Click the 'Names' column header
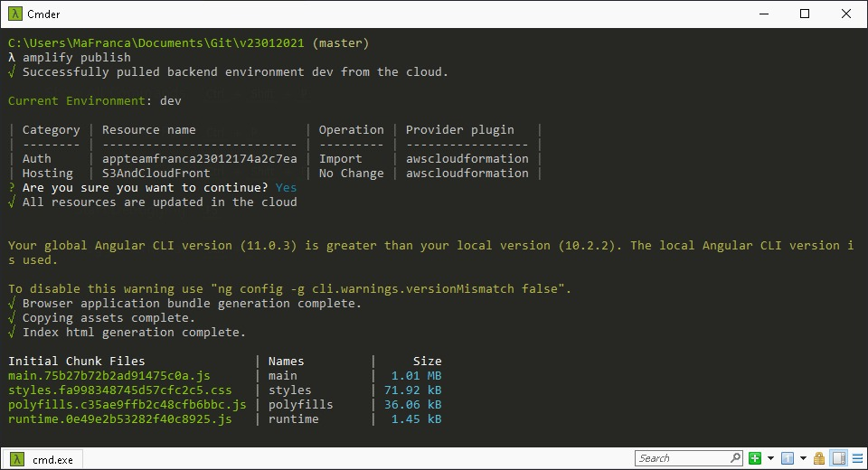Screen dimensions: 868x470 coord(287,361)
